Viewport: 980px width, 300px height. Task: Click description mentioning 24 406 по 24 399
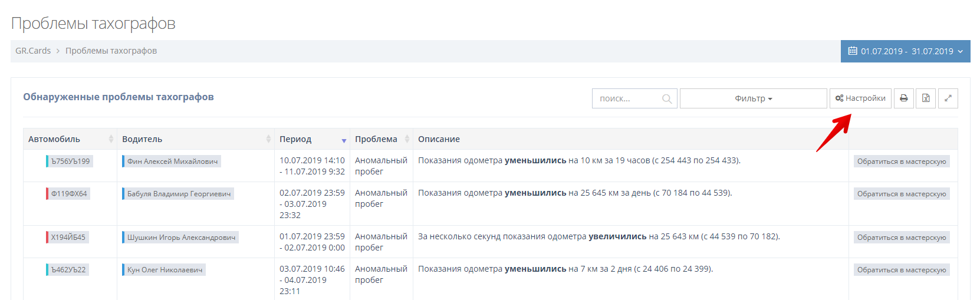tap(565, 269)
